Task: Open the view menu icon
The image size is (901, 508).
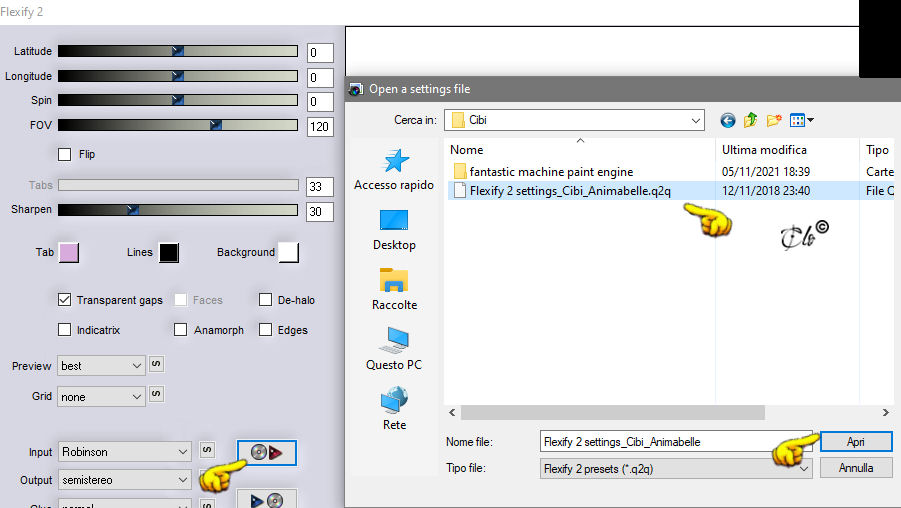Action: pos(802,120)
